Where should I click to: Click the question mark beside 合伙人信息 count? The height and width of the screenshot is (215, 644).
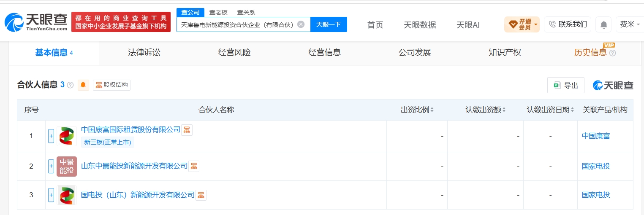pyautogui.click(x=70, y=85)
